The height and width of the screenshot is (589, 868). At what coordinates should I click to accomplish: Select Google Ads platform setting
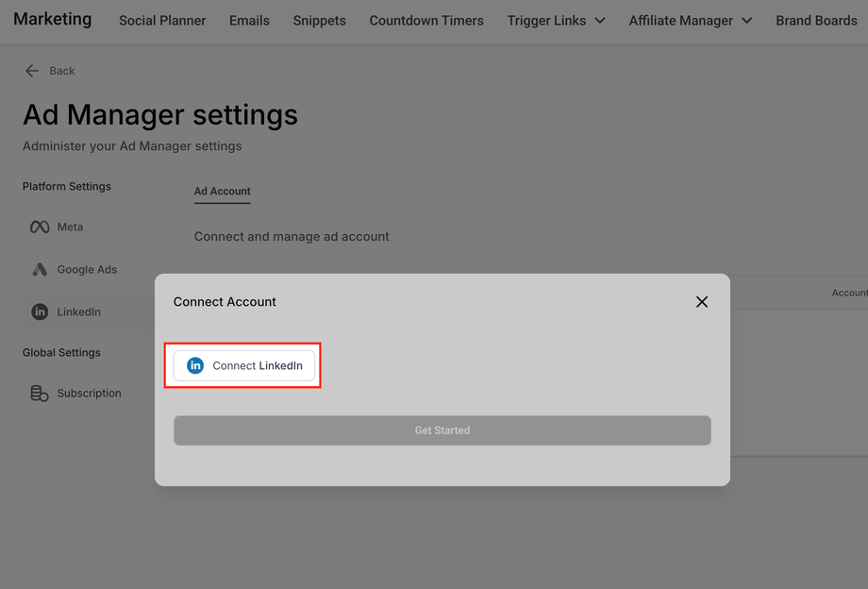[87, 270]
